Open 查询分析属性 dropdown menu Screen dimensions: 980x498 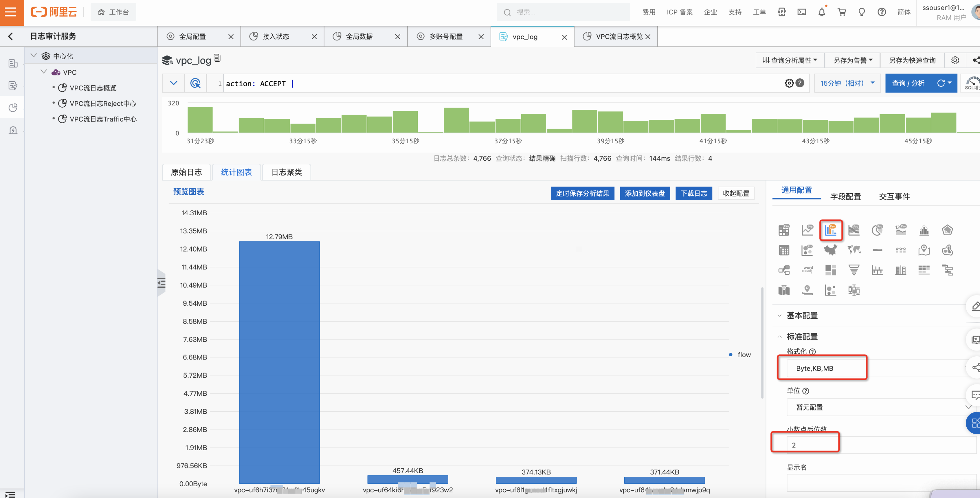(x=790, y=60)
